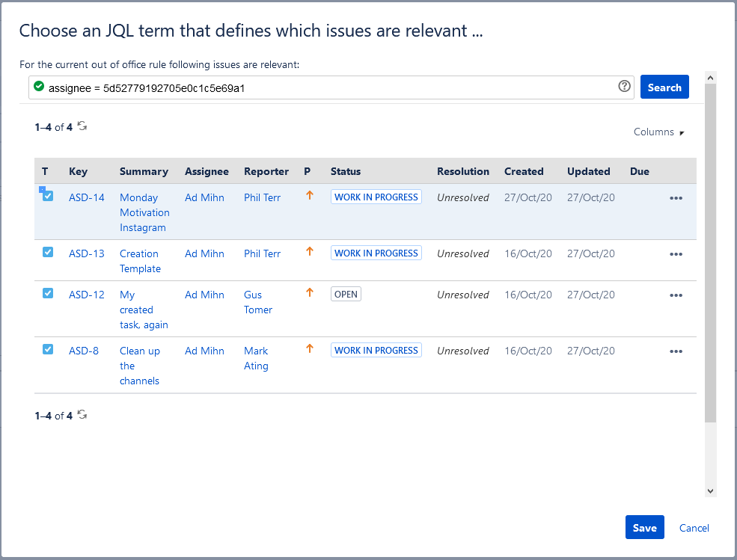Click the JQL query input field
This screenshot has width=737, height=560.
point(331,87)
